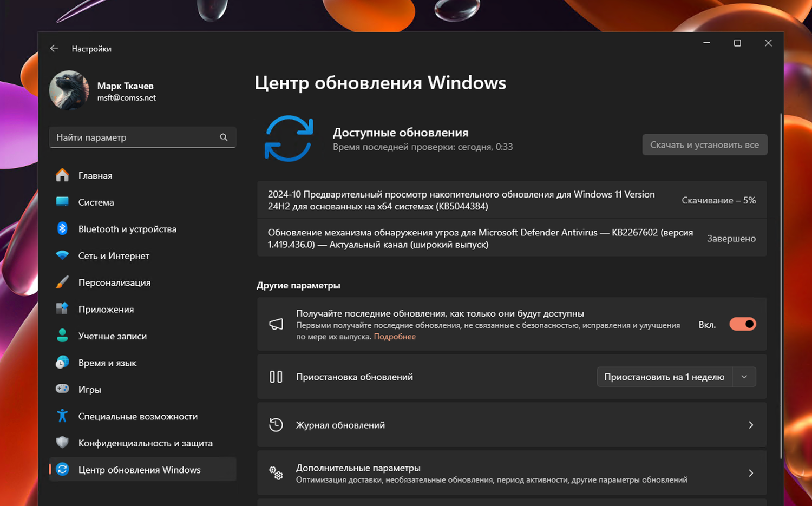
Task: Select Время и язык section
Action: 143,363
